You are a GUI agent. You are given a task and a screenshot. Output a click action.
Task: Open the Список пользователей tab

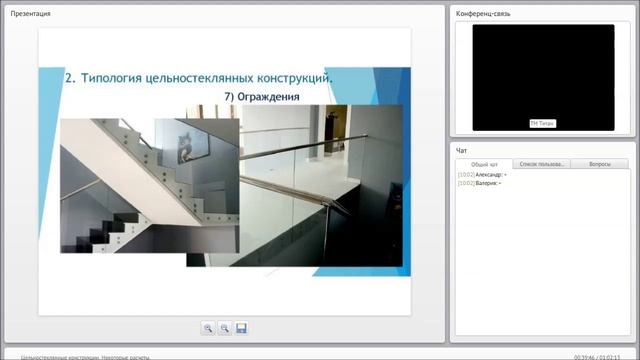click(x=541, y=164)
